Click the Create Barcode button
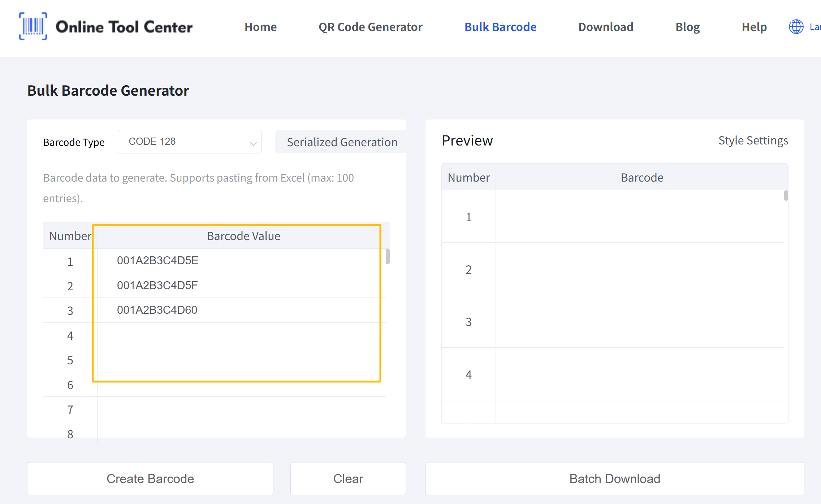 (x=150, y=479)
